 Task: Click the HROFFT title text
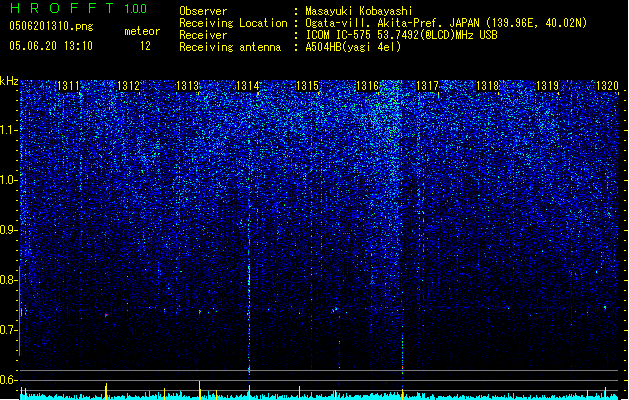coord(63,8)
